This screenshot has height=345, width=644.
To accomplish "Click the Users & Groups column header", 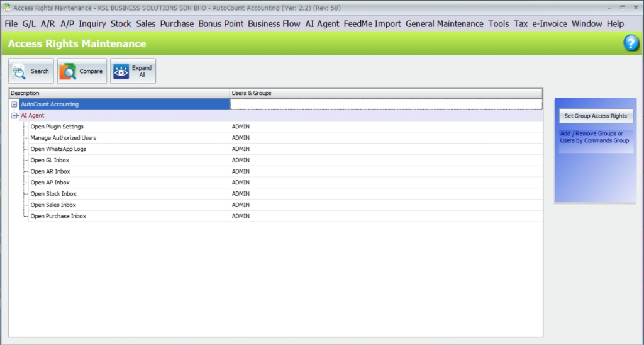I will click(x=386, y=93).
